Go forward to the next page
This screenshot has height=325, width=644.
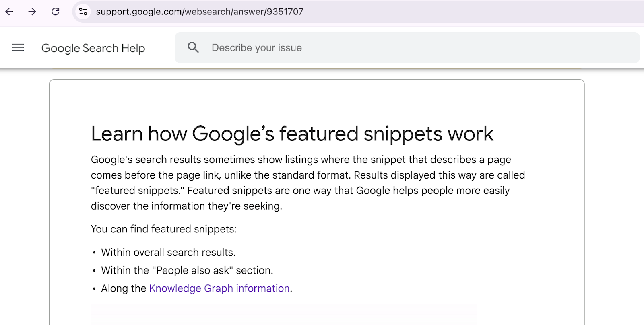tap(32, 12)
